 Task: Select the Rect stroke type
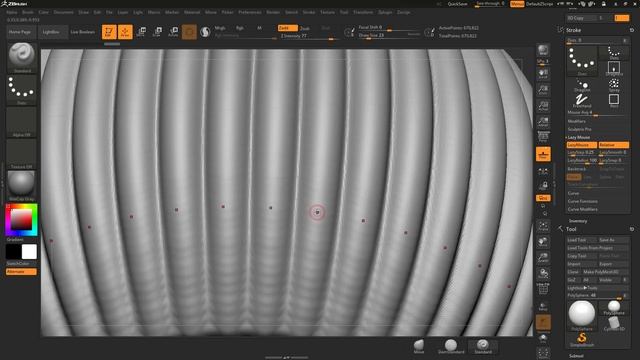614,101
